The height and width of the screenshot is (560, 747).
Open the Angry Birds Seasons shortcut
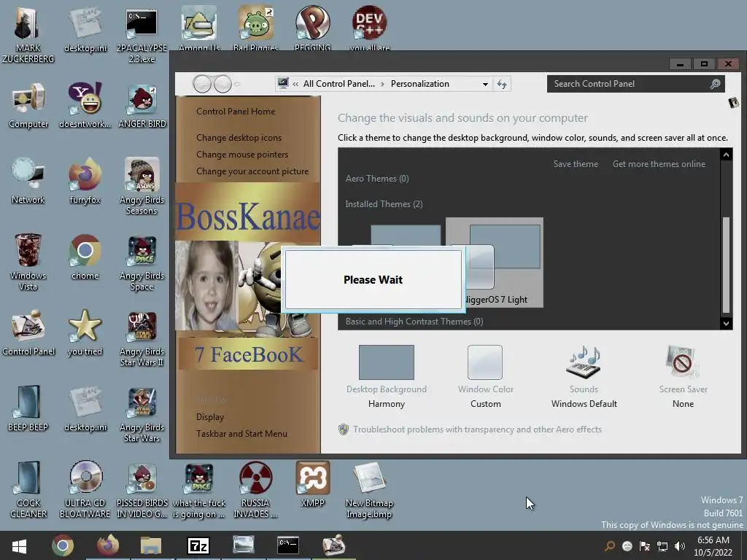point(142,186)
